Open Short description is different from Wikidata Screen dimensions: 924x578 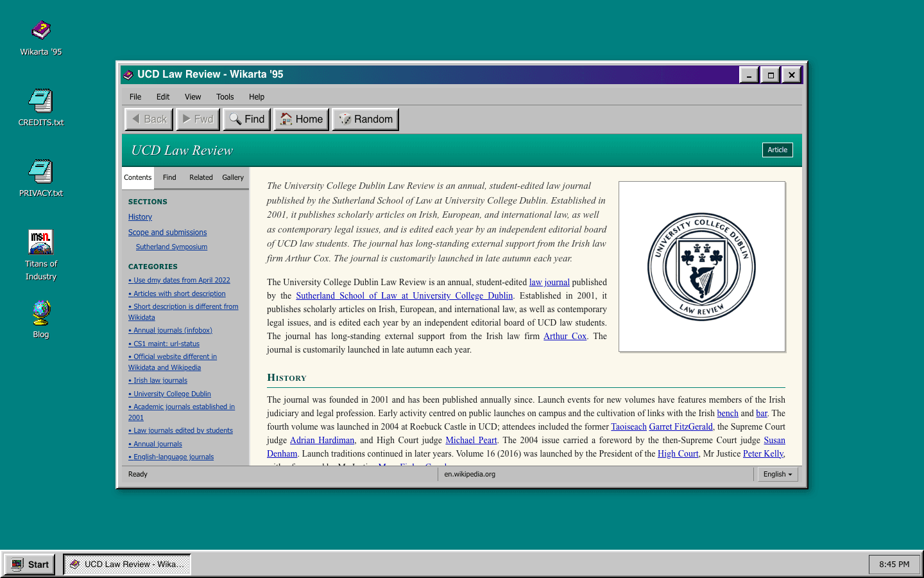pos(183,312)
